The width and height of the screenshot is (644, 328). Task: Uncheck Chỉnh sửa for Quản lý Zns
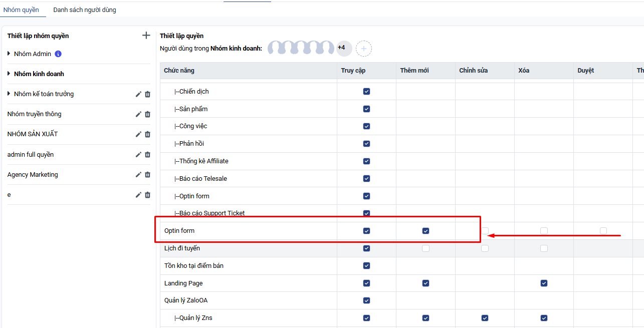click(485, 318)
